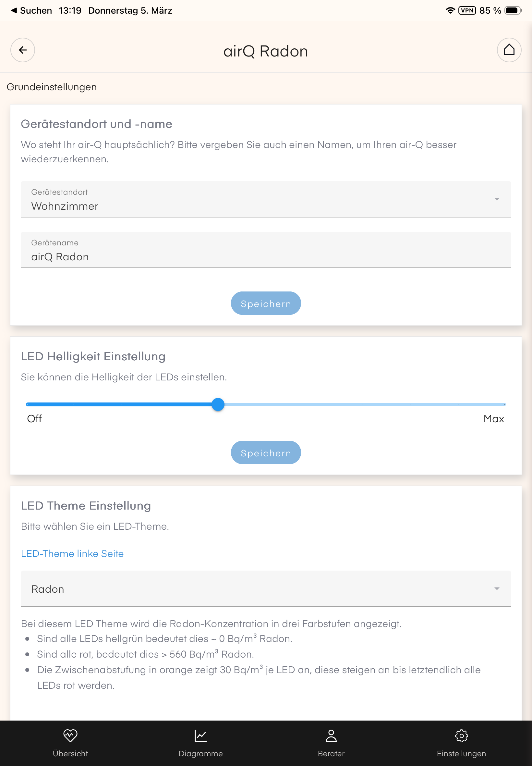
Task: Click the Off label of the brightness slider
Action: (34, 419)
